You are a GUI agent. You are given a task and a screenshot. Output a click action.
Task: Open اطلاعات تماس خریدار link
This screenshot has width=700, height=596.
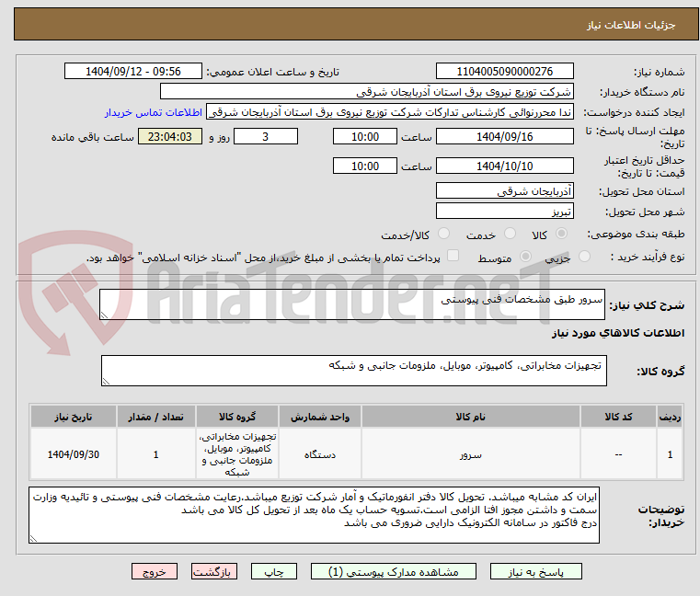pos(154,112)
